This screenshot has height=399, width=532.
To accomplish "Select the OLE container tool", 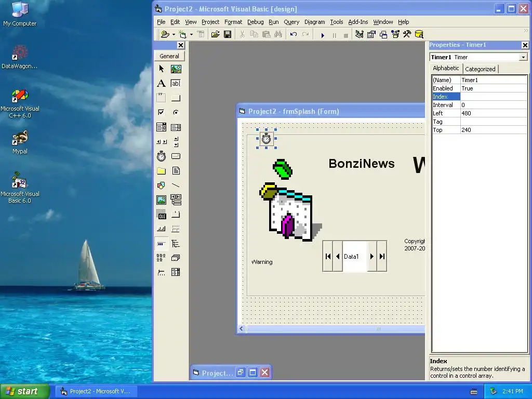I will coord(162,215).
